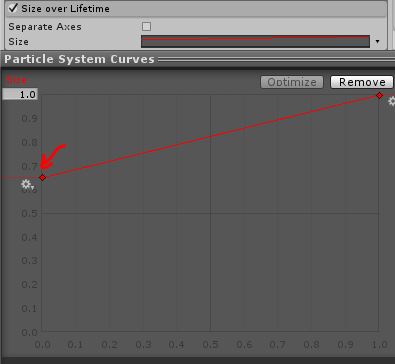
Task: Disable the Size over Lifetime module checkmark
Action: point(13,8)
